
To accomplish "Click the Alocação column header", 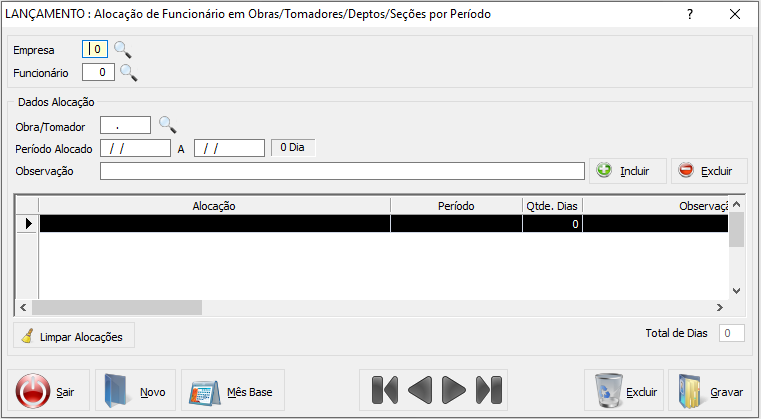I will [x=214, y=206].
